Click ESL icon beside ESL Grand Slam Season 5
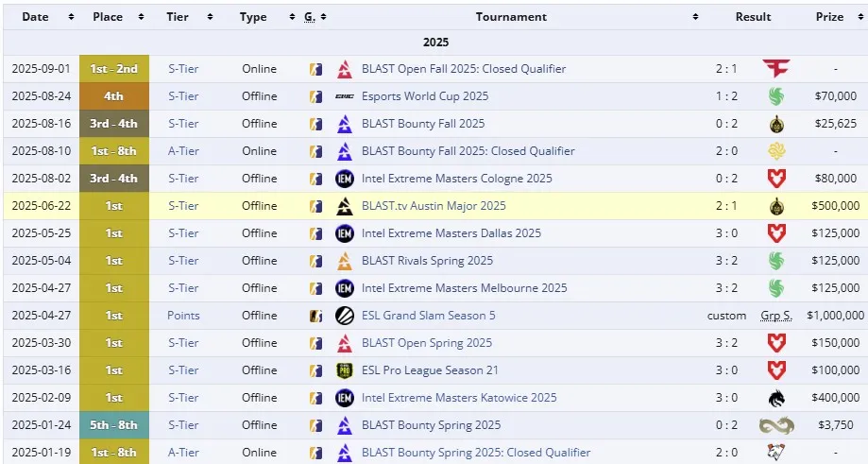 point(345,316)
